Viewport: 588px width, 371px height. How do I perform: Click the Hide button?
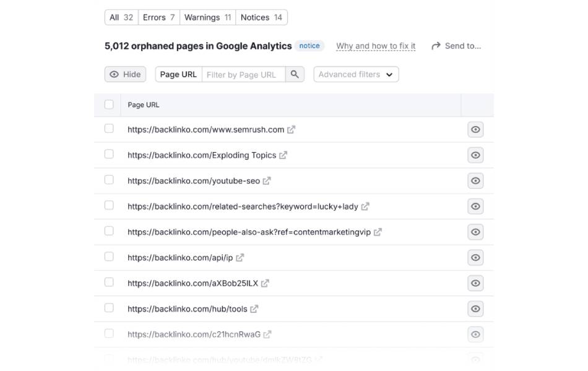125,74
